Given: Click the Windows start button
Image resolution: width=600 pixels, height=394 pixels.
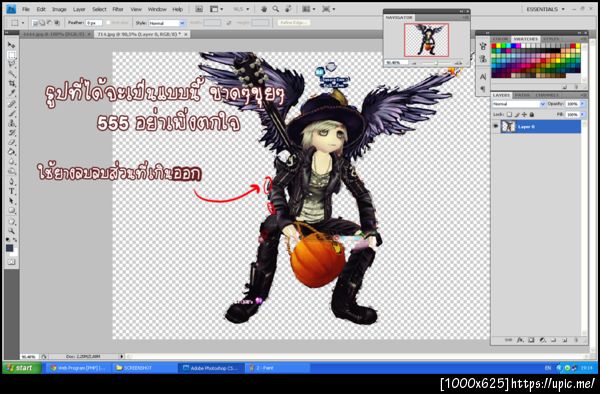Looking at the screenshot, I should (22, 368).
